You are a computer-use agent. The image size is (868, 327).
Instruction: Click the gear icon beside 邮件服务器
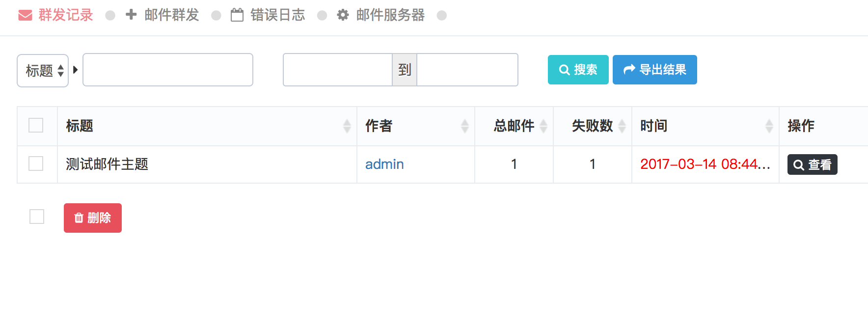(x=343, y=15)
